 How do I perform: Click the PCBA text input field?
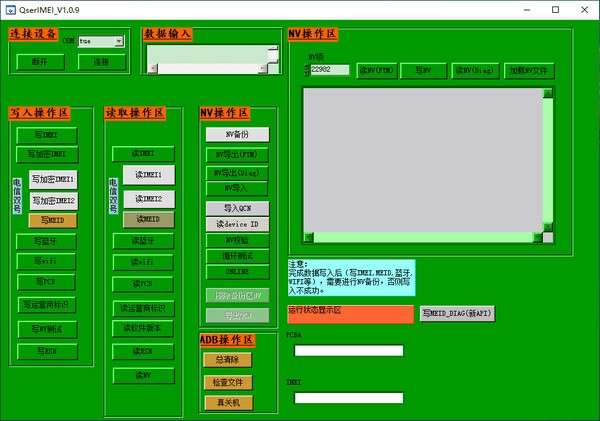(x=349, y=351)
